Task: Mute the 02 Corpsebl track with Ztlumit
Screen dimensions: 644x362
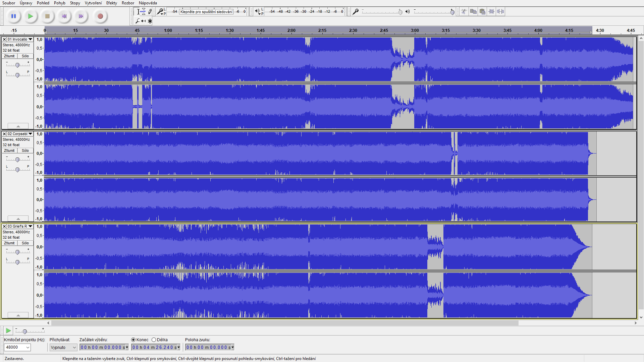Action: point(9,150)
